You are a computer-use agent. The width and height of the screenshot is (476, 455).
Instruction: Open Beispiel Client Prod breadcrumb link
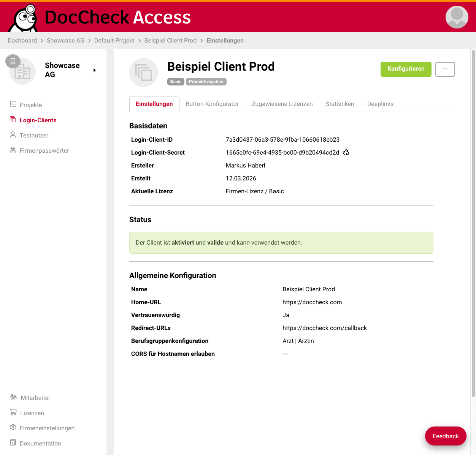(170, 41)
